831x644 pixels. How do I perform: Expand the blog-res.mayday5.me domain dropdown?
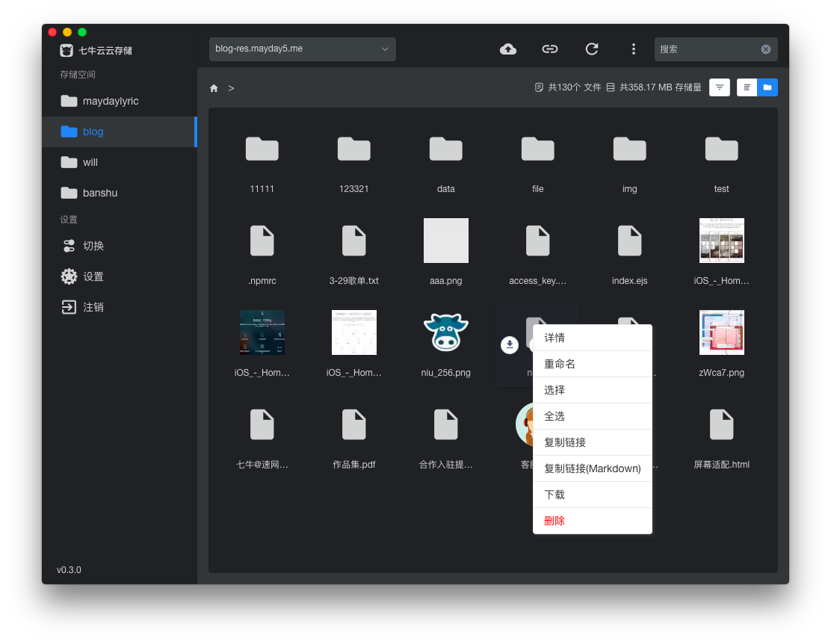click(x=303, y=49)
